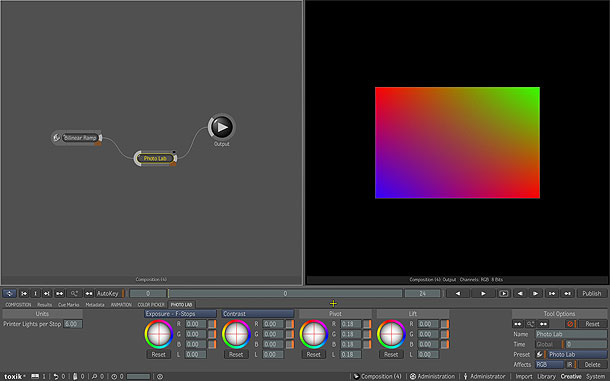
Task: Switch to the Library view
Action: [x=546, y=376]
